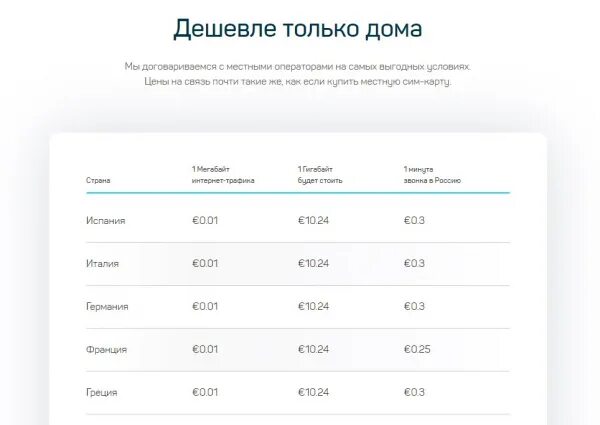Viewport: 600px width, 425px height.
Task: Click Germany's €10.24 gigabyte price
Action: [x=313, y=306]
